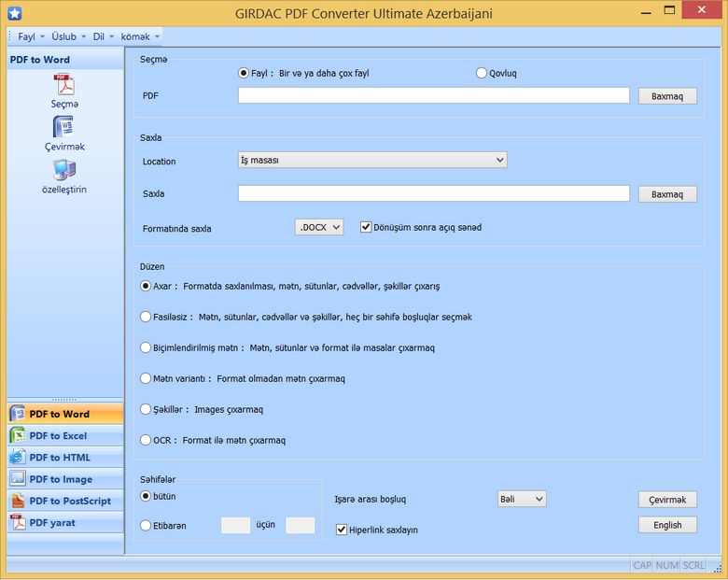Close the GIRDAC PDF Converter window

[701, 9]
